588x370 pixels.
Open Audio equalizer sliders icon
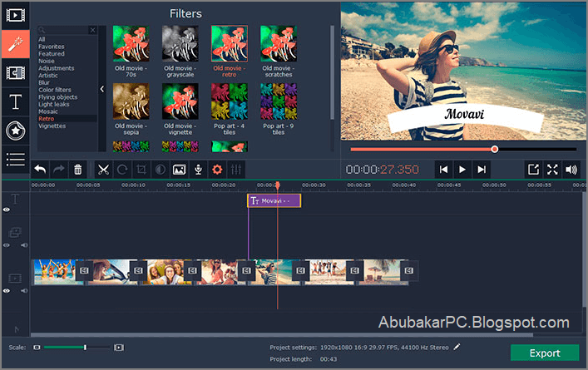pos(236,170)
